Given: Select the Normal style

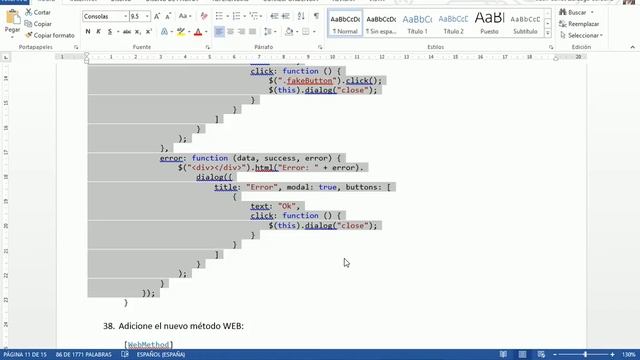Looking at the screenshot, I should pos(345,24).
